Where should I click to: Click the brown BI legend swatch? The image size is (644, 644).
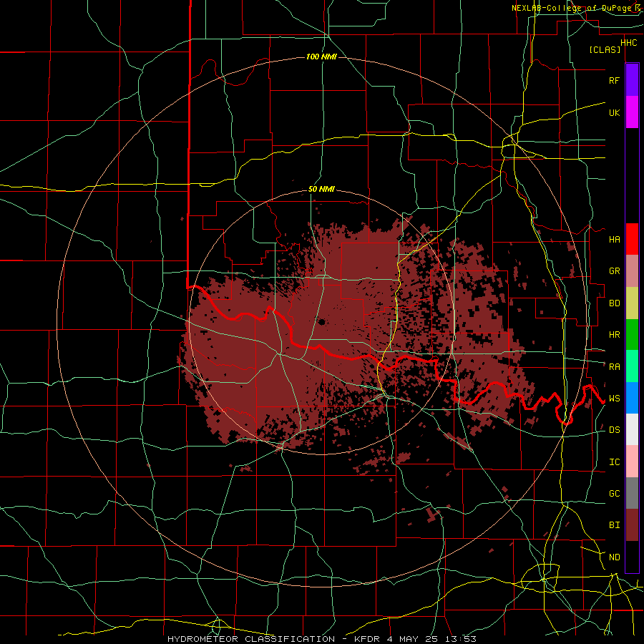click(x=632, y=525)
